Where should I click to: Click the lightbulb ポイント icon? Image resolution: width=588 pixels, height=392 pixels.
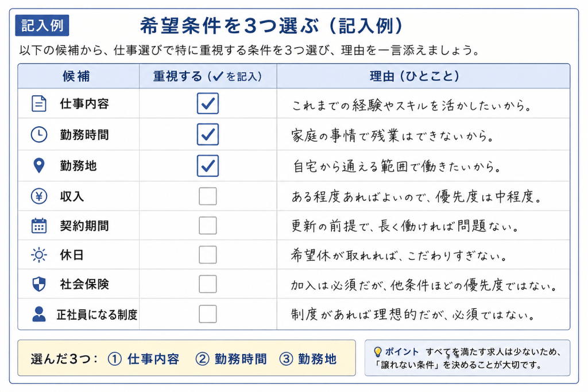coord(378,352)
